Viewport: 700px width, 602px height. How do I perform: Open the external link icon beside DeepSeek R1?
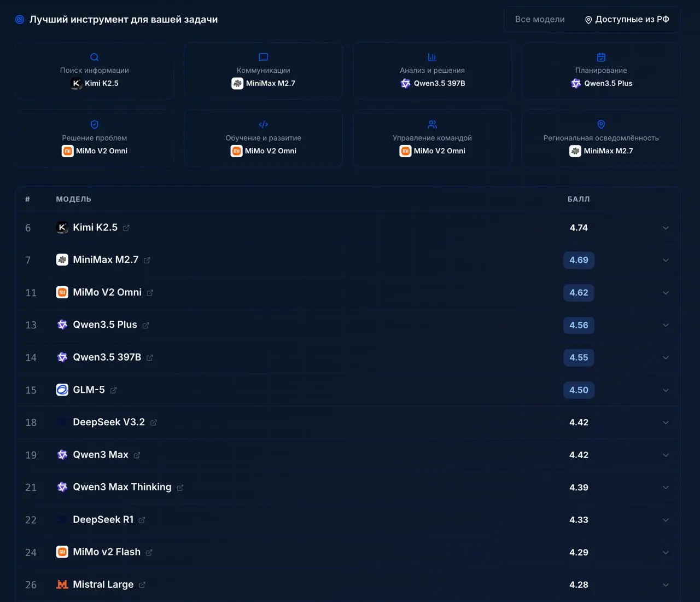tap(142, 520)
